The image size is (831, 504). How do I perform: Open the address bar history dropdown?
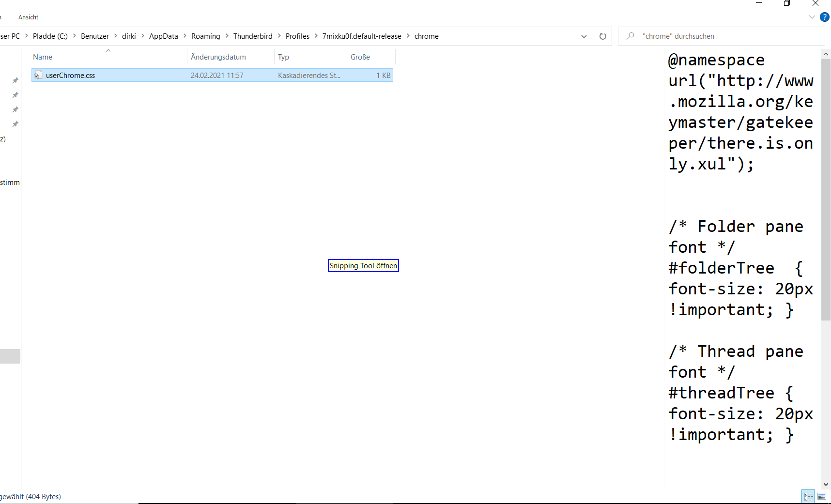click(x=584, y=36)
